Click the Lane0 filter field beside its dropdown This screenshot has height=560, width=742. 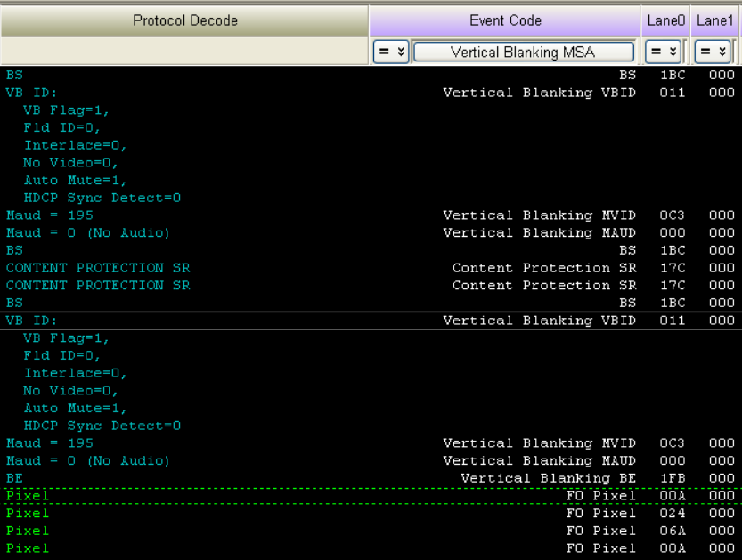pos(685,52)
